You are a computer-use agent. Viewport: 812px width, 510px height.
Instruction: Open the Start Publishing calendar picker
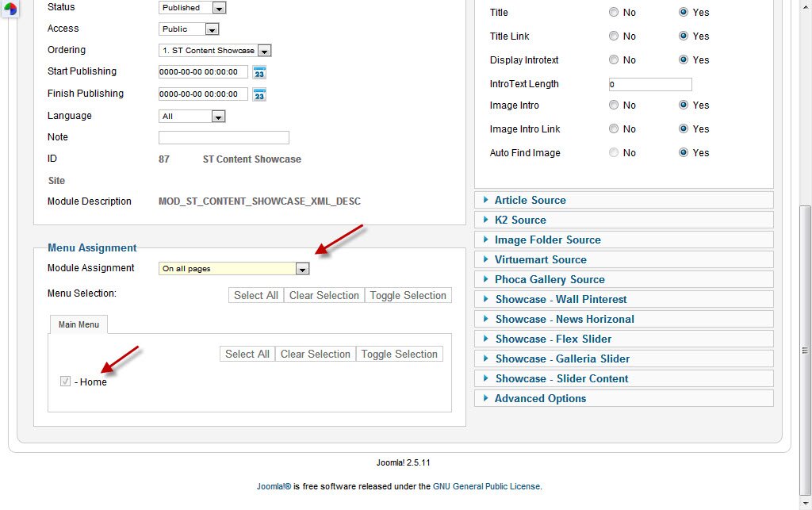coord(259,72)
